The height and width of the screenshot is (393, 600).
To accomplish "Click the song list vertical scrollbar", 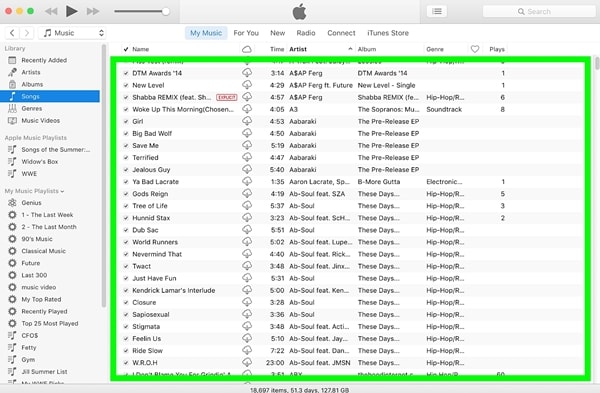I will click(x=597, y=64).
